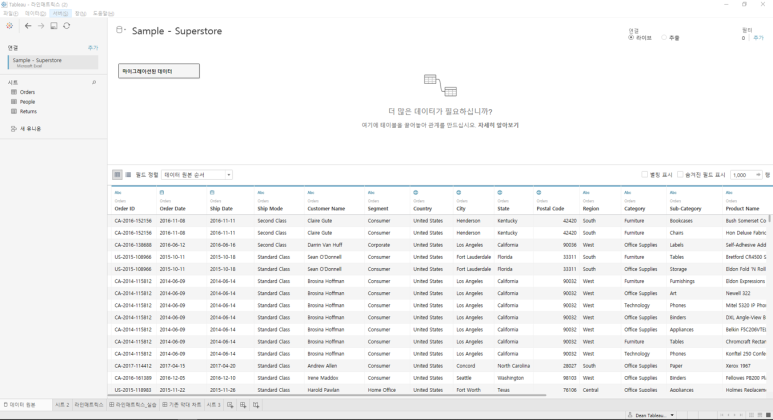Open the 서버 (Server) menu
Image resolution: width=773 pixels, height=420 pixels.
click(61, 13)
